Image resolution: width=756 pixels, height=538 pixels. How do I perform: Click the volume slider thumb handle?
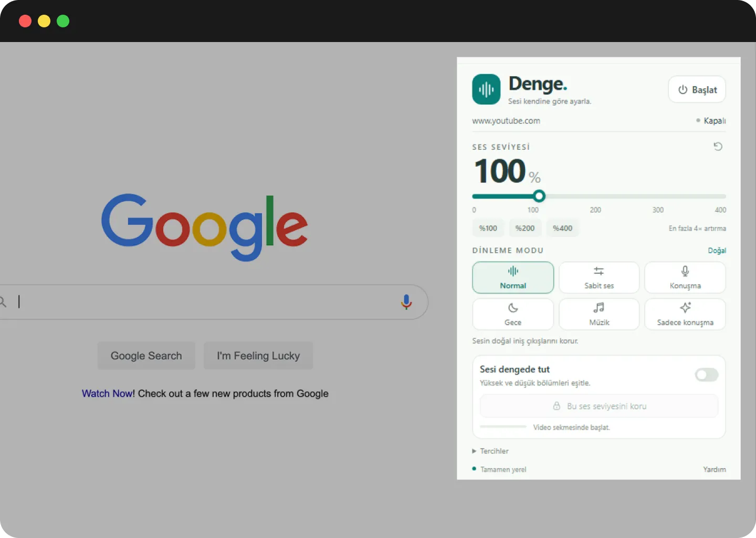click(539, 196)
